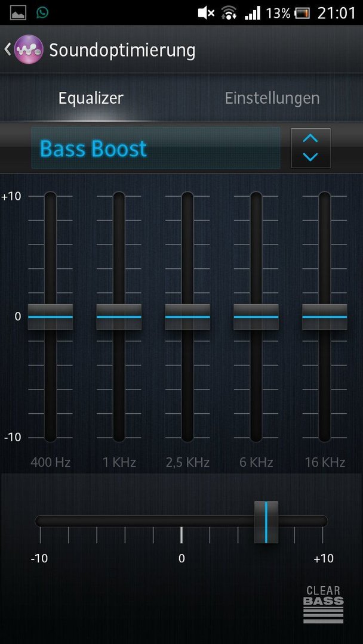Click the 2,5 KHz slider handle
Screen dimensions: 363x644
pos(187,317)
